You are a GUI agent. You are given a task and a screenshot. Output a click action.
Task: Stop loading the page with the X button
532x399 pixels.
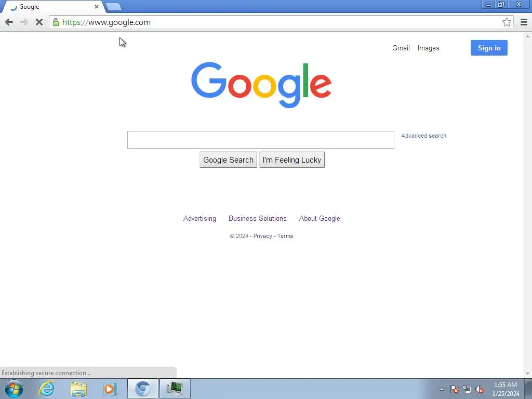[39, 22]
